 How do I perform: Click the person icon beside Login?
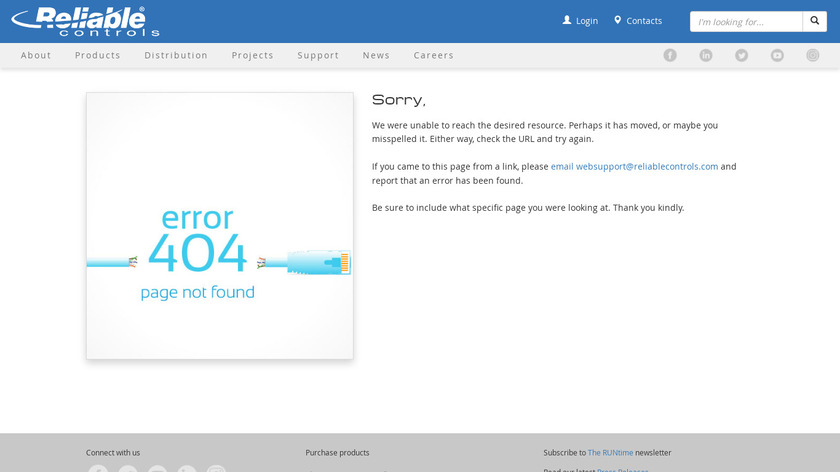(x=567, y=20)
